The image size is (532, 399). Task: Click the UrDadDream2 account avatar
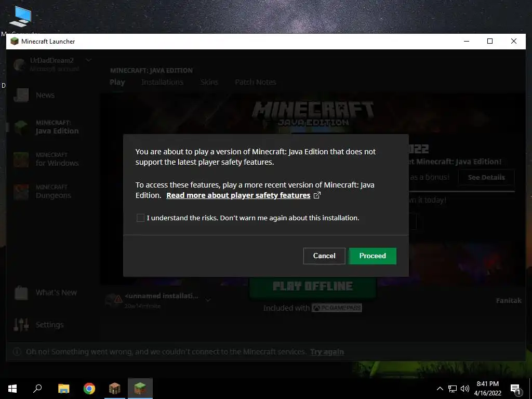[20, 64]
